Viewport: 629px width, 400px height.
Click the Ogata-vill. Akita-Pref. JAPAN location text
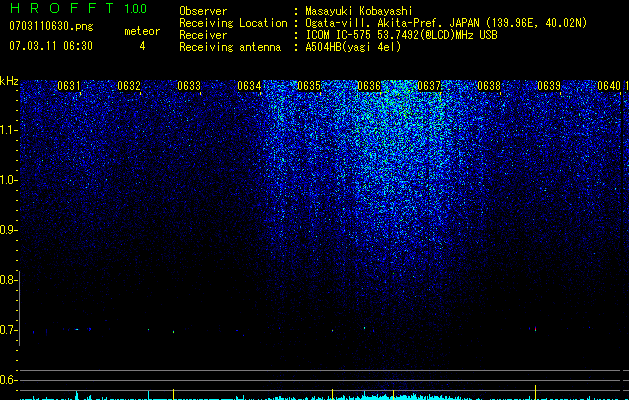pyautogui.click(x=446, y=23)
